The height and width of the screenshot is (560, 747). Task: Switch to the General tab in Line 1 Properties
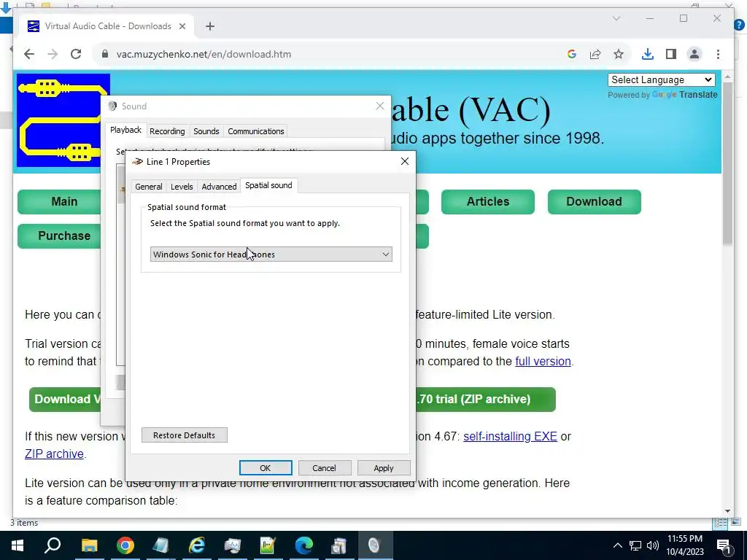149,187
